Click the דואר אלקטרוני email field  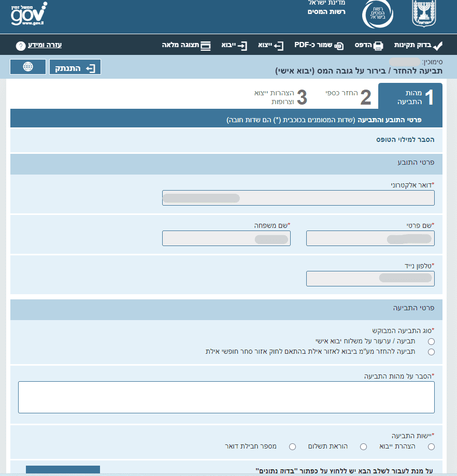[298, 198]
